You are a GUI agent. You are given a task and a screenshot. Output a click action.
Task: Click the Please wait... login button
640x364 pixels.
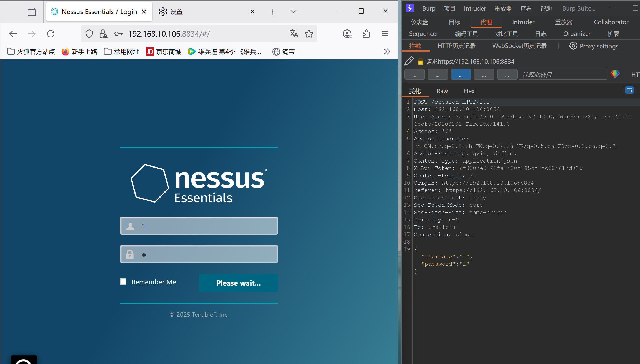pyautogui.click(x=238, y=283)
